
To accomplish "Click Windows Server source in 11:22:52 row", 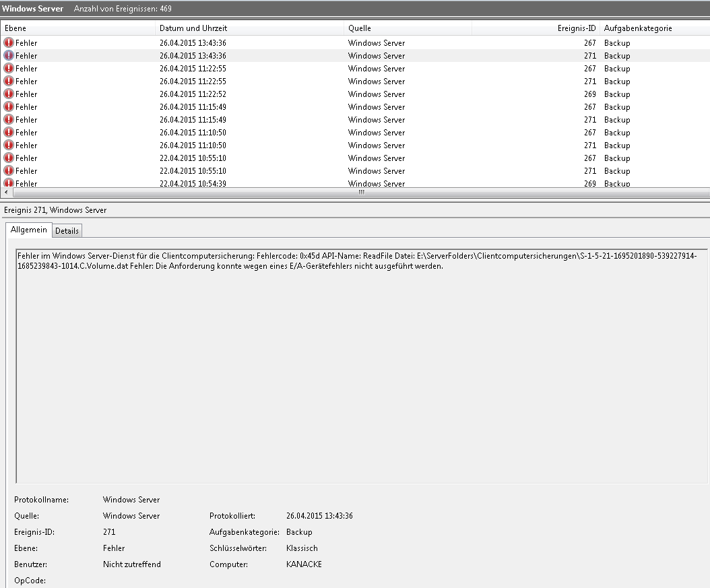I will [x=377, y=94].
